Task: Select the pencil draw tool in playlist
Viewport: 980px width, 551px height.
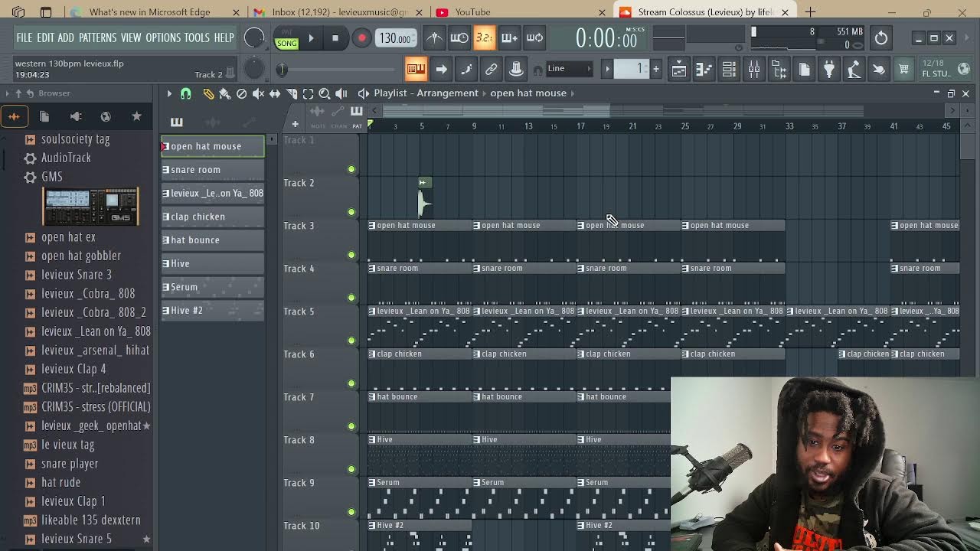Action: [x=208, y=93]
